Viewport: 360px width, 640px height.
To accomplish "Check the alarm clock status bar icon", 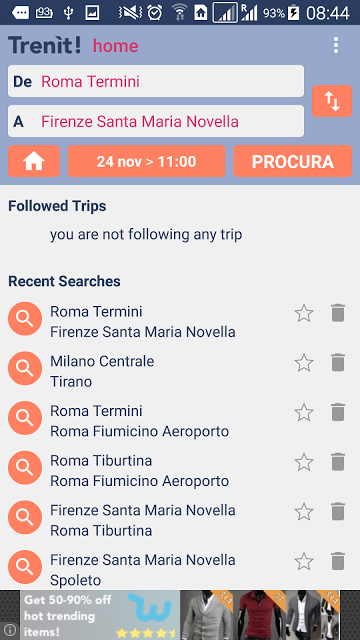I will [x=155, y=13].
